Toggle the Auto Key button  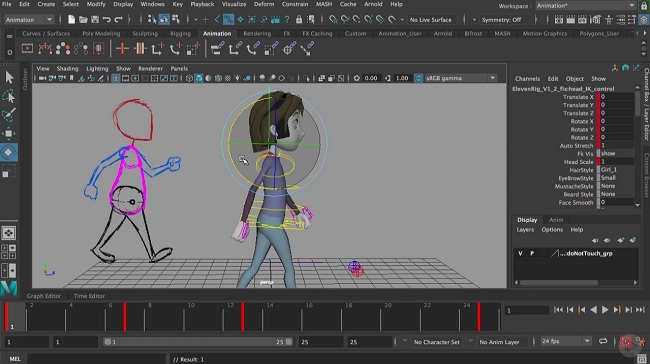click(x=626, y=342)
